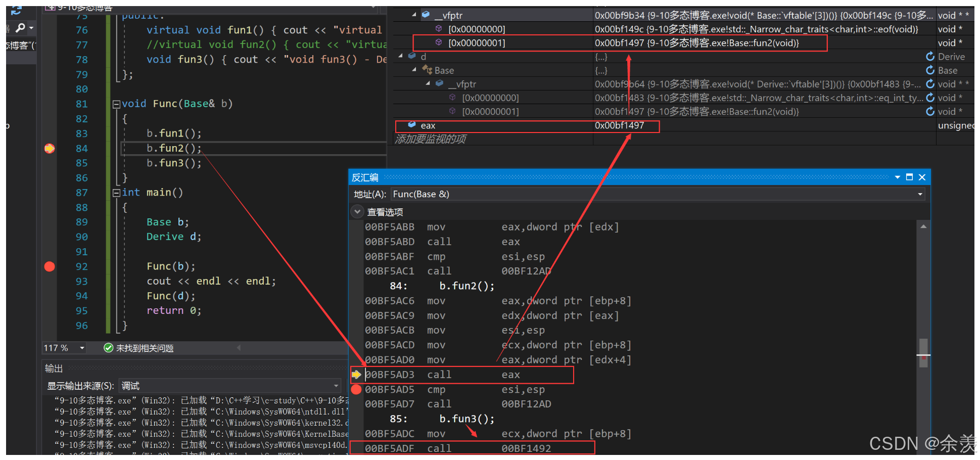Click the address field Func(Base &)
This screenshot has height=460, width=980.
tap(658, 194)
